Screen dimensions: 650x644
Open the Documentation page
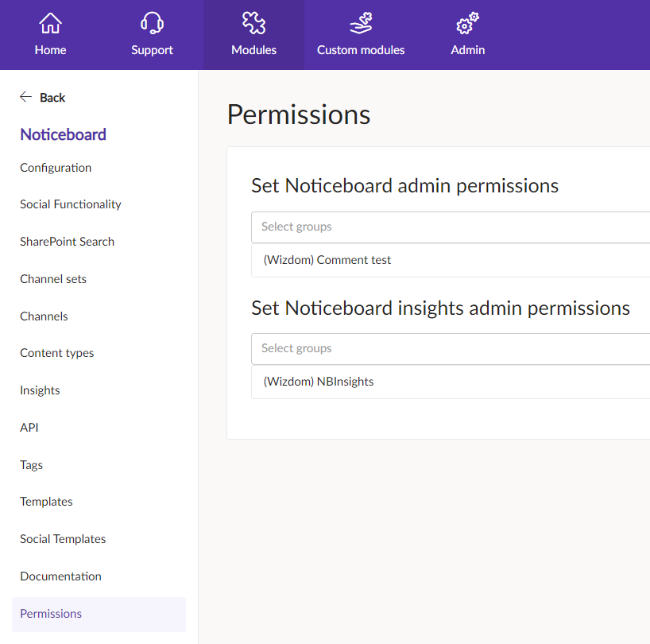60,576
